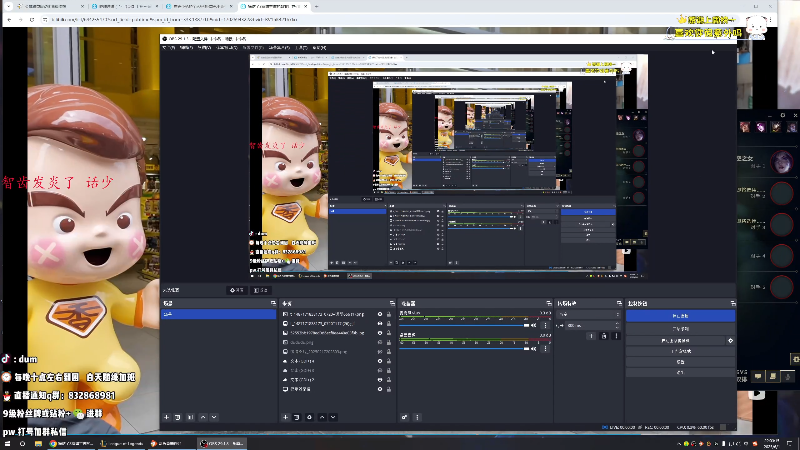Open the browser tab list chevron
The image size is (800, 450).
9,6
